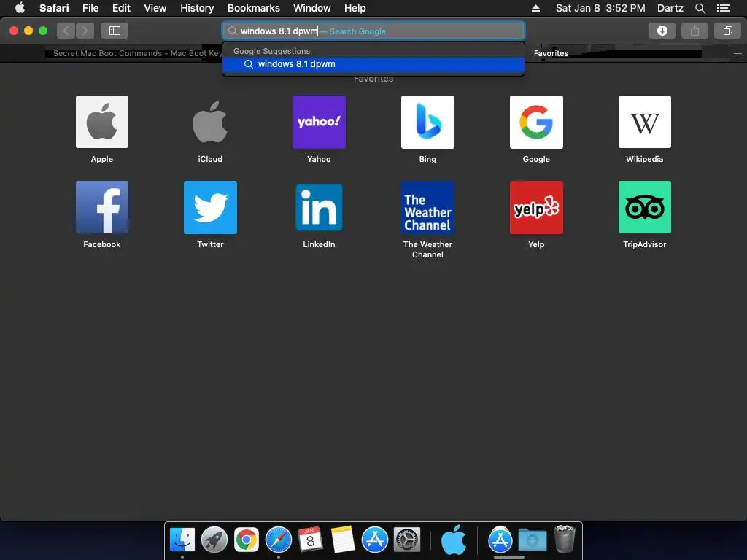
Task: Open the View menu
Action: pyautogui.click(x=155, y=8)
